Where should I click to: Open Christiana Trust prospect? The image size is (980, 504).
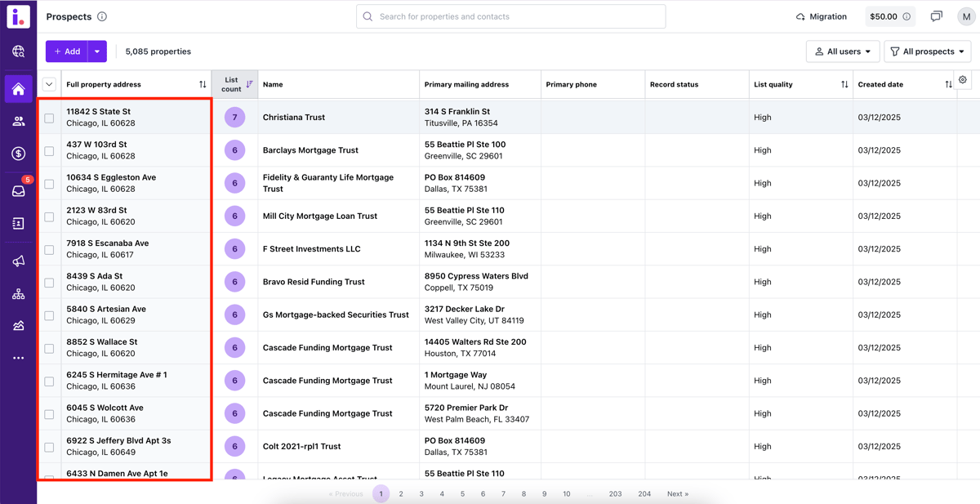point(294,118)
